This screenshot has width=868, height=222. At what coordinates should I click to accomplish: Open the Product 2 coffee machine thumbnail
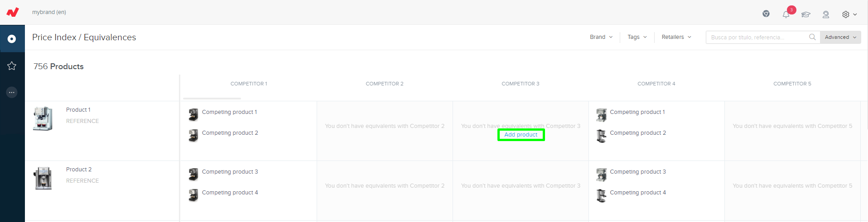click(43, 178)
